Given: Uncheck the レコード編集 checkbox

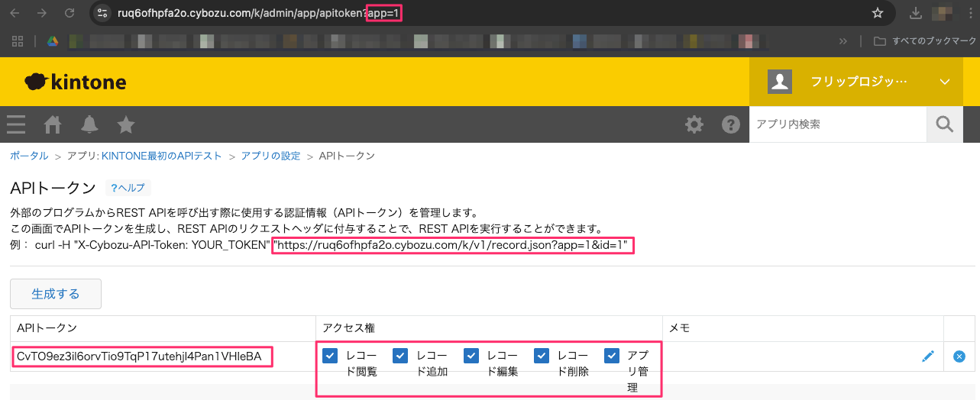Looking at the screenshot, I should (471, 356).
